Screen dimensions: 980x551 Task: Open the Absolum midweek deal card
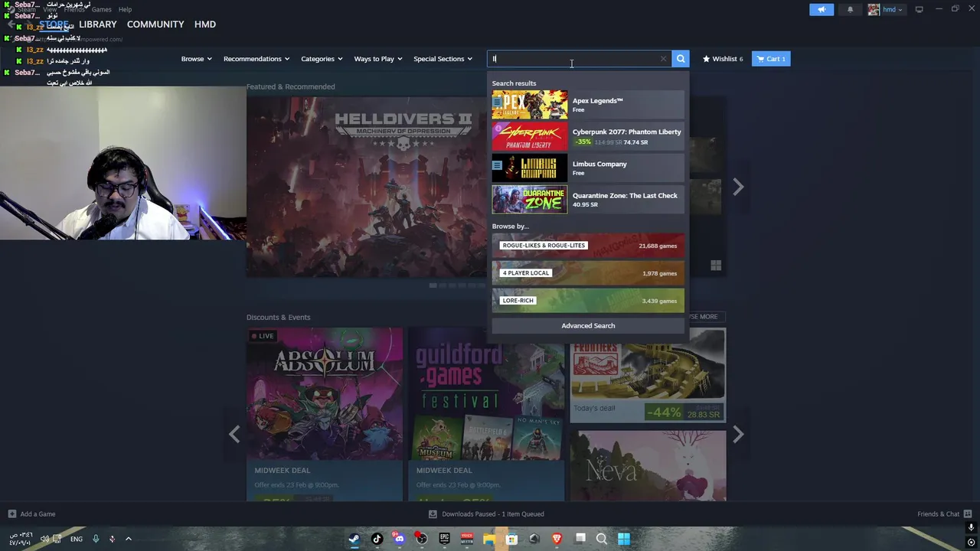pos(325,414)
